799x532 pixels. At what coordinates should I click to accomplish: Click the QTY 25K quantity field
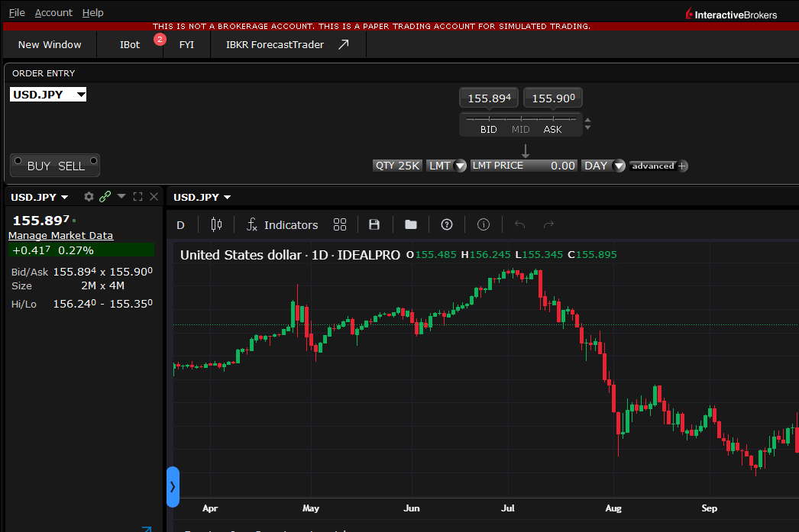click(397, 166)
